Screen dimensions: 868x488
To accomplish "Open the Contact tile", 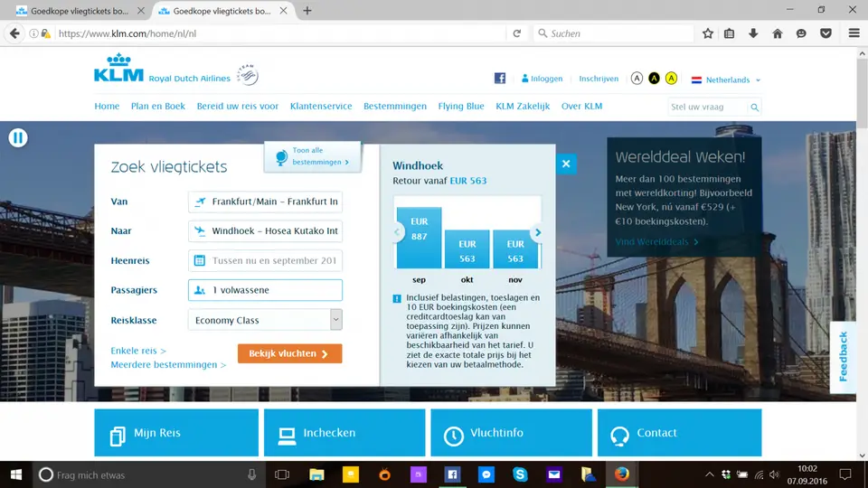I will pyautogui.click(x=679, y=433).
